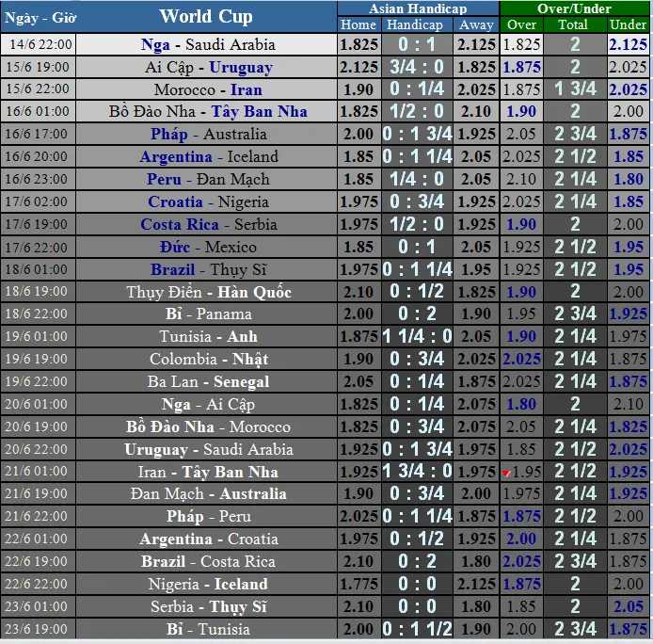Open the Argentina - Iceland match
Viewport: 653px width, 644px height.
(208, 156)
